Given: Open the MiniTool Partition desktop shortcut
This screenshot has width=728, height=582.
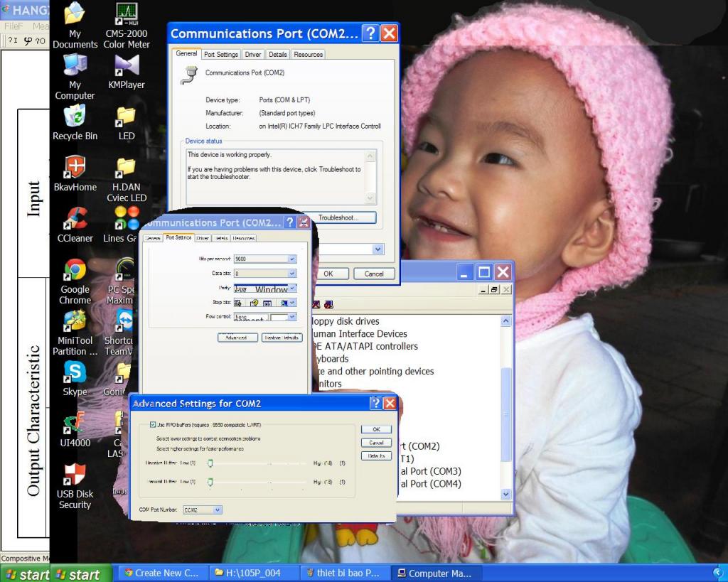Looking at the screenshot, I should pyautogui.click(x=75, y=321).
